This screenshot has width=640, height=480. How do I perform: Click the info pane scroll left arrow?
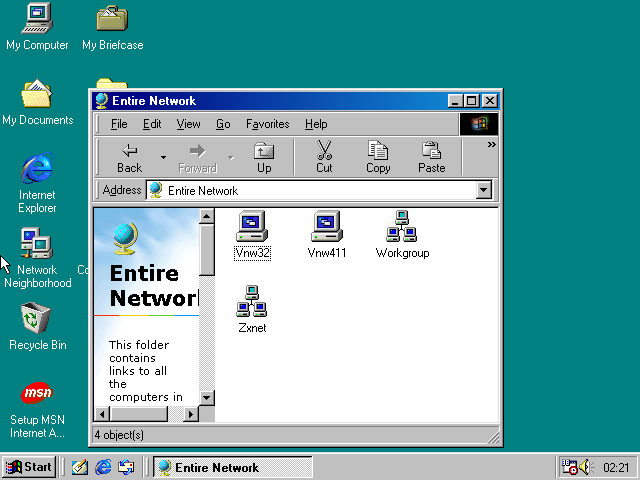[102, 414]
